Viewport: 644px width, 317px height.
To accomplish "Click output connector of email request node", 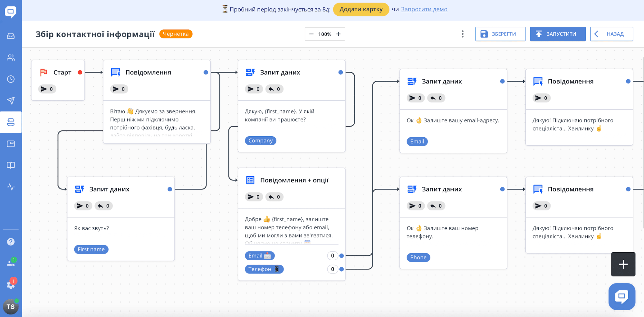I will [502, 82].
